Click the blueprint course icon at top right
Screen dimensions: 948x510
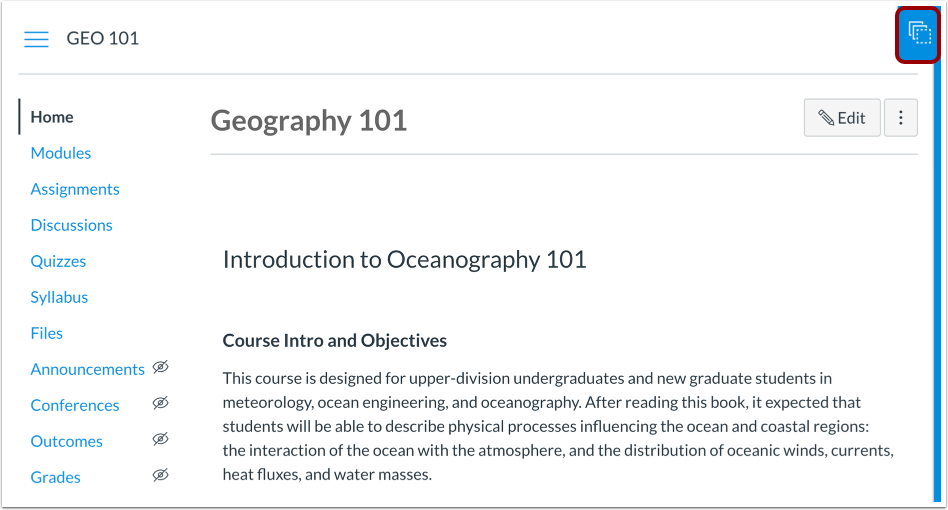click(918, 36)
